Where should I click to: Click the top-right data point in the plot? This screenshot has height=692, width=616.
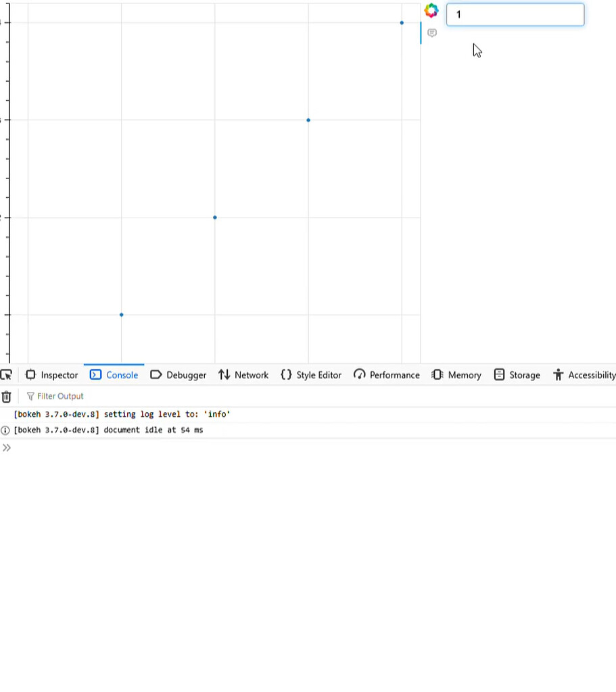click(402, 23)
